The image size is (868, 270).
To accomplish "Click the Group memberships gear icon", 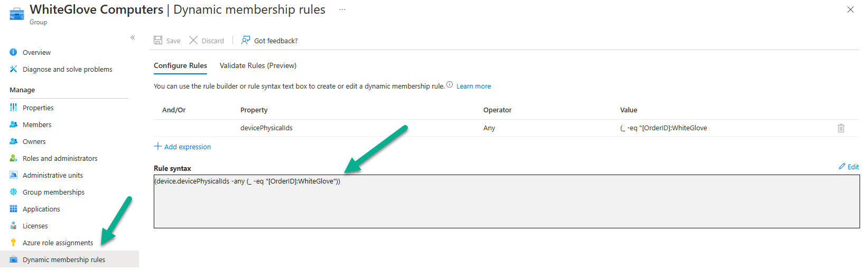I will [13, 192].
